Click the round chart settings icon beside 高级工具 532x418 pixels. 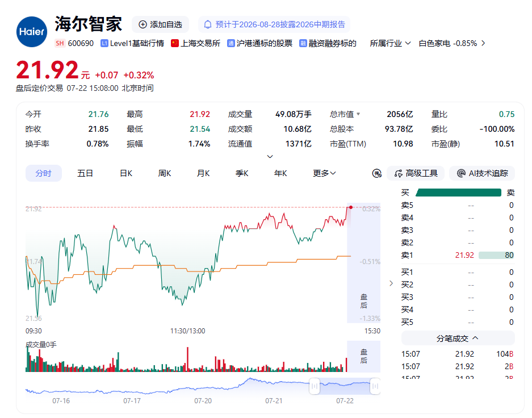point(377,173)
